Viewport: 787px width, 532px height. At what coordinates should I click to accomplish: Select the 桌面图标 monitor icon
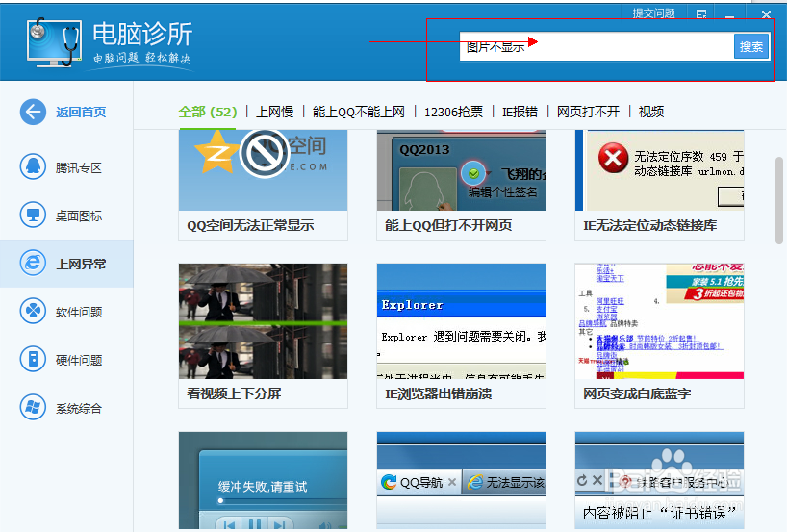point(33,215)
